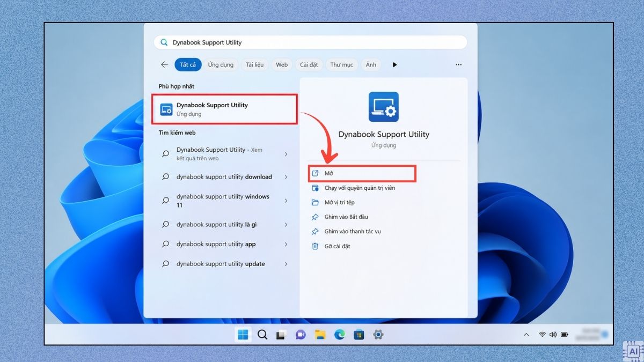Show hidden tray icons with the up chevron
The image size is (644, 362).
(526, 335)
